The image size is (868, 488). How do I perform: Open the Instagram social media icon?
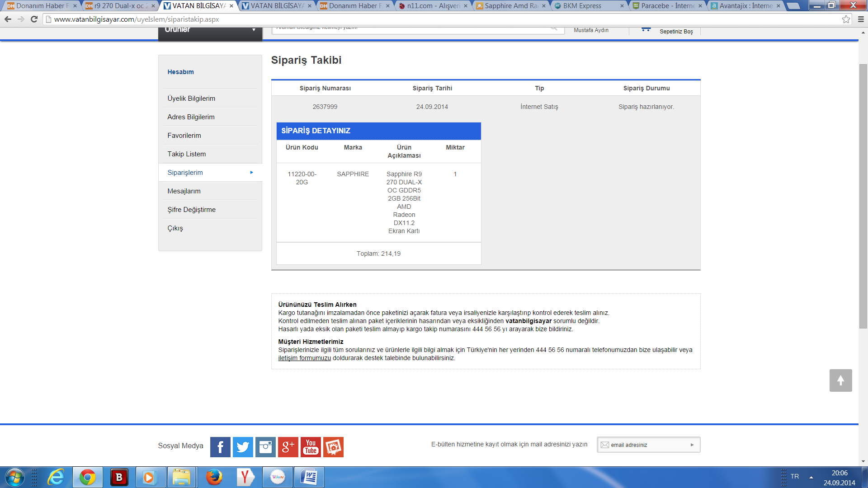[265, 447]
